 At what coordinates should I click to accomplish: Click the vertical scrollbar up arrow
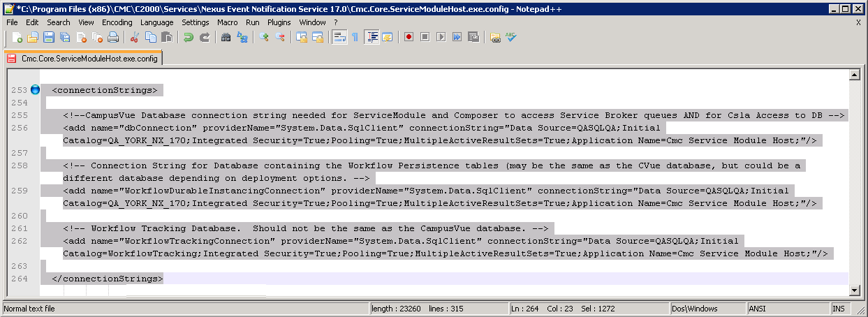854,75
